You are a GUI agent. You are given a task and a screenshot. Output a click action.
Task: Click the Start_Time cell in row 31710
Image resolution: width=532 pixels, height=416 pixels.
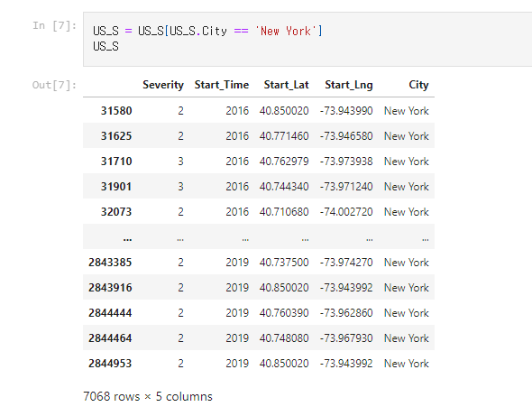tap(237, 162)
